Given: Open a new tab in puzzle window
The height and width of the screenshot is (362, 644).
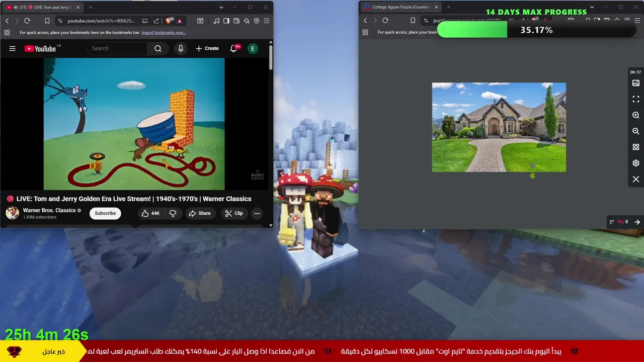Looking at the screenshot, I should point(449,7).
